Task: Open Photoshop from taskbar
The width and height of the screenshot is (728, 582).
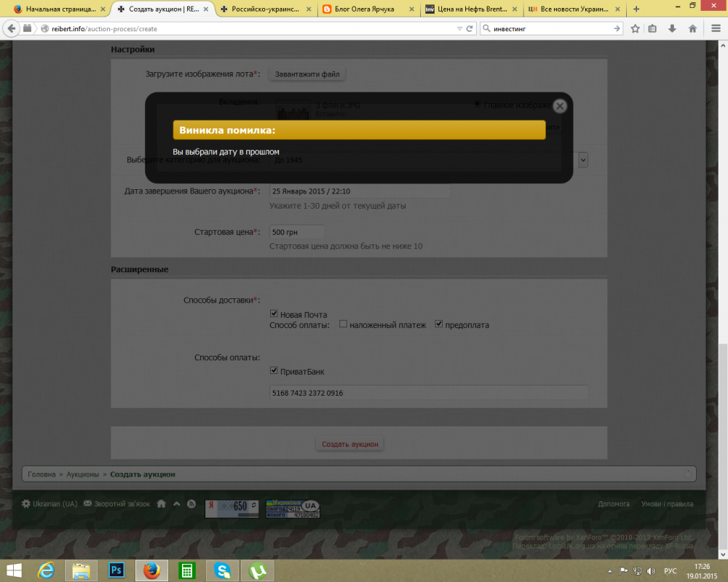Action: point(116,571)
